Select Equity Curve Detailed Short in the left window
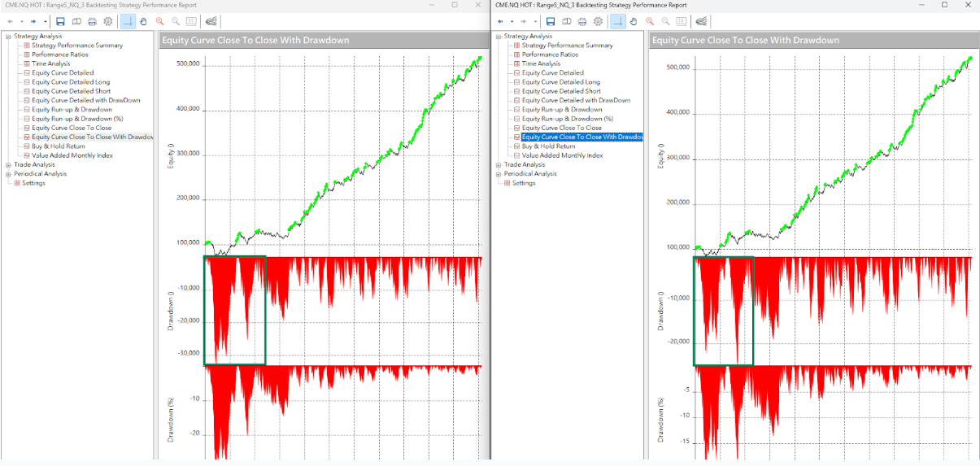 click(x=71, y=91)
